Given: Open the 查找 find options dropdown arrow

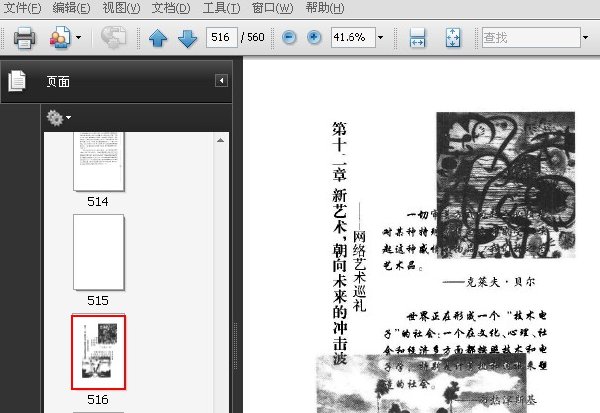Looking at the screenshot, I should click(x=585, y=38).
